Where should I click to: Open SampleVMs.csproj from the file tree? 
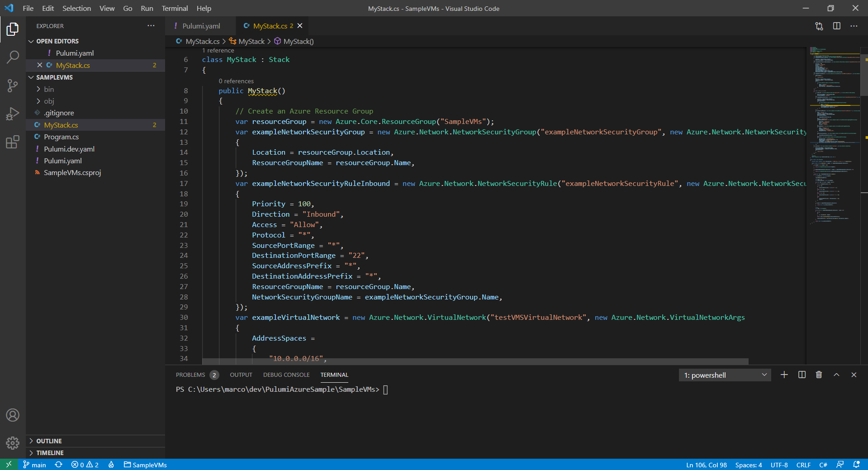coord(95,172)
